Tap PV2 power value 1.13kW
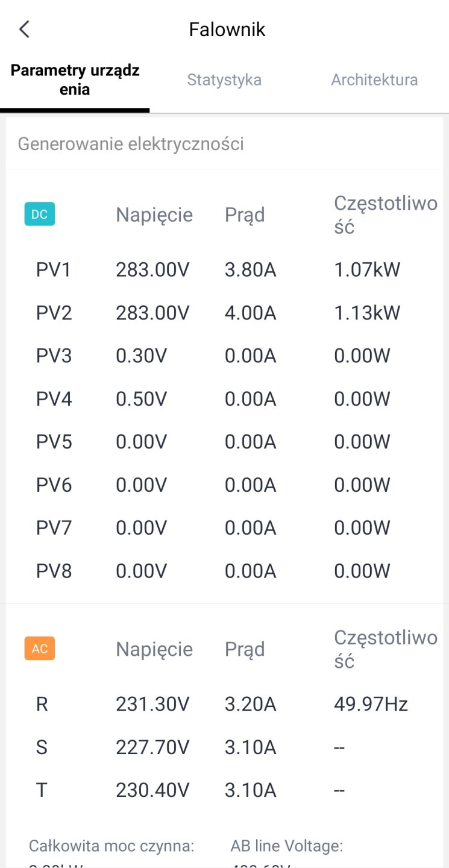Viewport: 449px width, 868px height. (367, 313)
